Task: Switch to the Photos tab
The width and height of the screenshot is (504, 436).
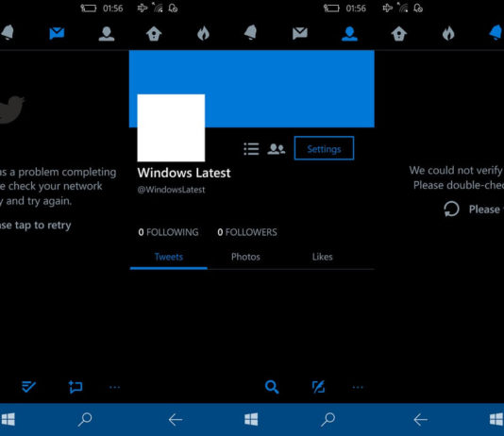Action: [245, 257]
